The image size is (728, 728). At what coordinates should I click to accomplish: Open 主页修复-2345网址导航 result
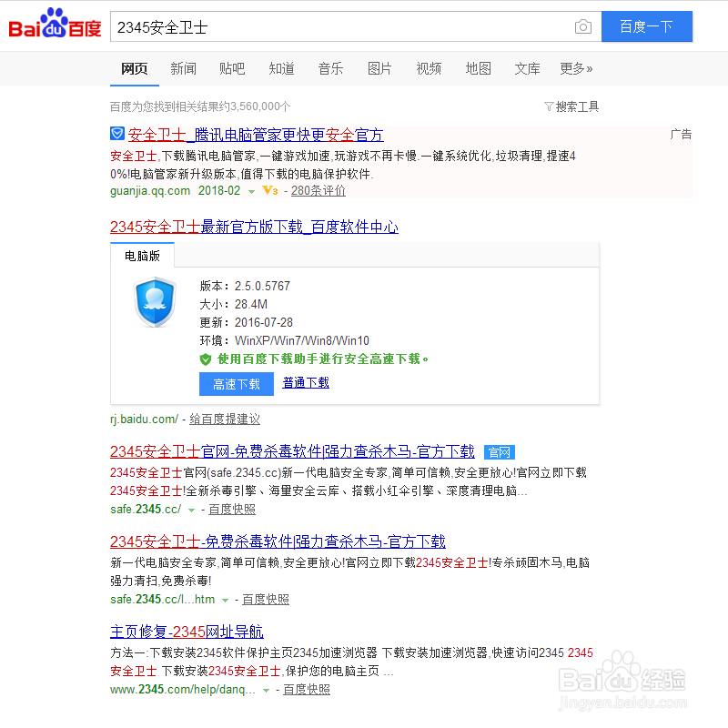point(187,632)
